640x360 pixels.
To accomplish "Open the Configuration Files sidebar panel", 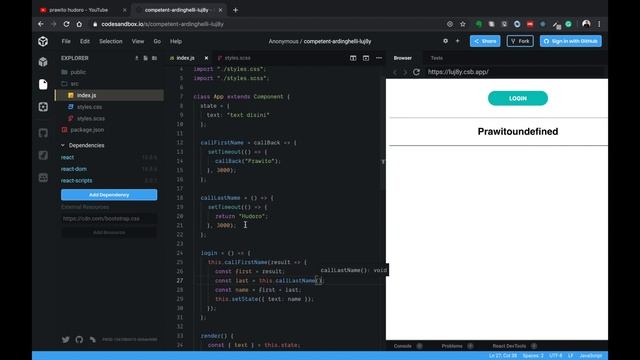I will (x=43, y=107).
